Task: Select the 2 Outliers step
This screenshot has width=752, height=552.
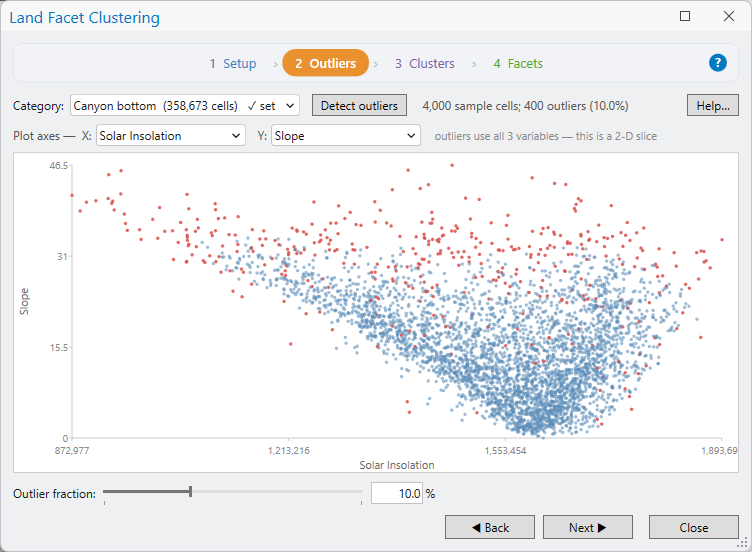Action: pyautogui.click(x=326, y=63)
